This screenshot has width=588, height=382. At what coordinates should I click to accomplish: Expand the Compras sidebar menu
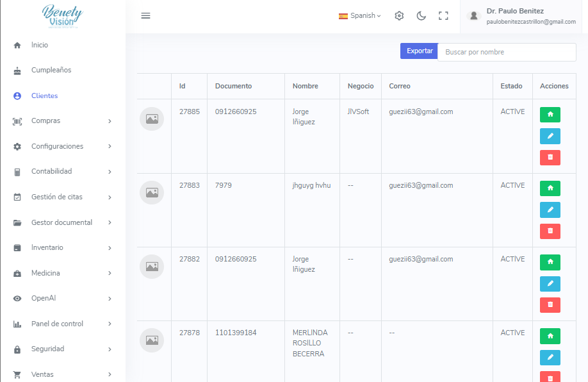click(x=63, y=121)
